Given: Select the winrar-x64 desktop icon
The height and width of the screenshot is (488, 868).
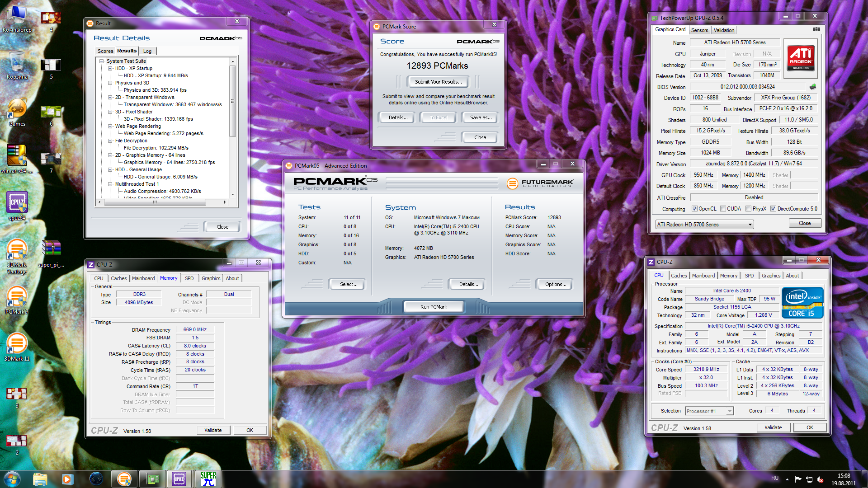Looking at the screenshot, I should click(x=17, y=159).
